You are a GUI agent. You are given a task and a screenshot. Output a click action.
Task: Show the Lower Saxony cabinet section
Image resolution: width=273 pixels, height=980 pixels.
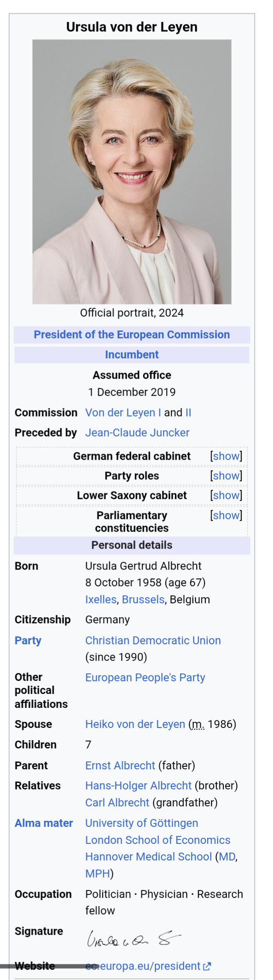point(226,495)
